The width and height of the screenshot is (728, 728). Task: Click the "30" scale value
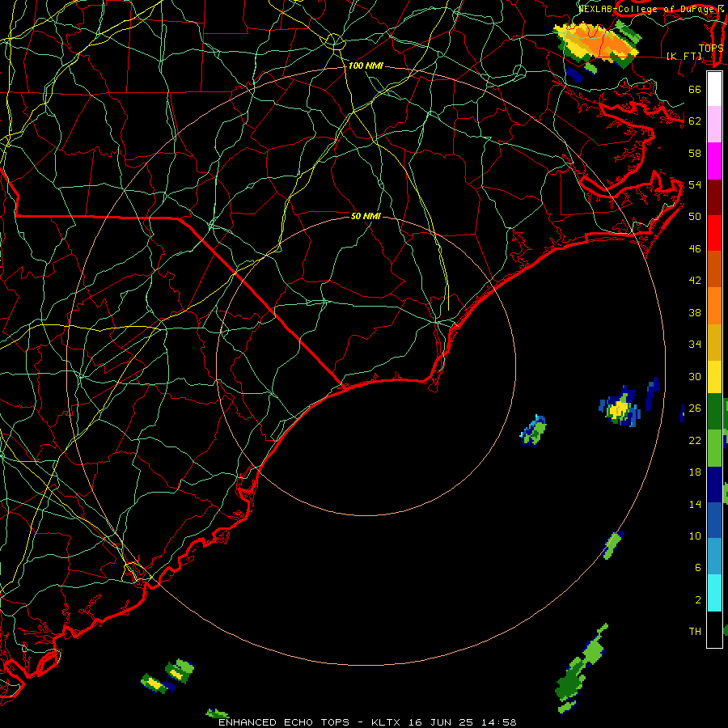tap(695, 376)
